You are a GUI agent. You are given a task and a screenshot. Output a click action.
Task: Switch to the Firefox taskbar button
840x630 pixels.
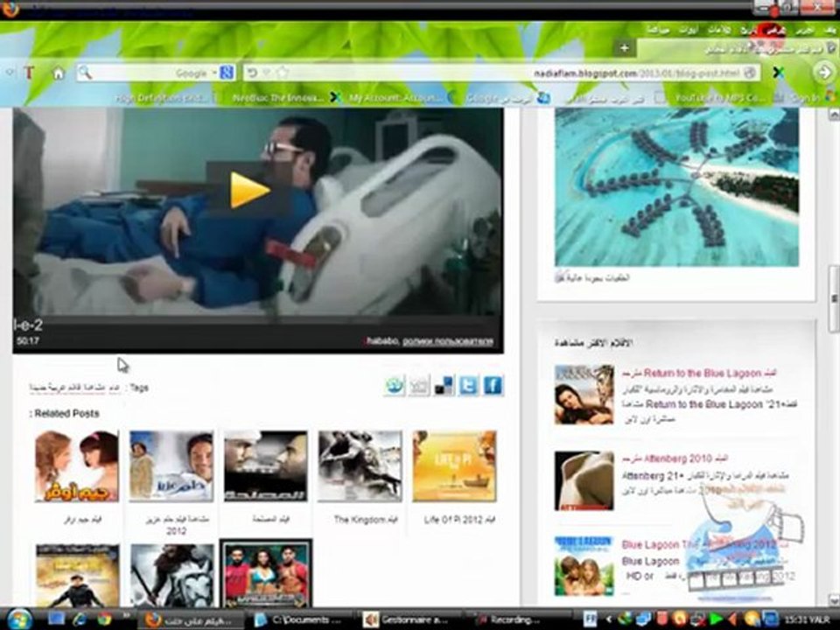coord(191,619)
